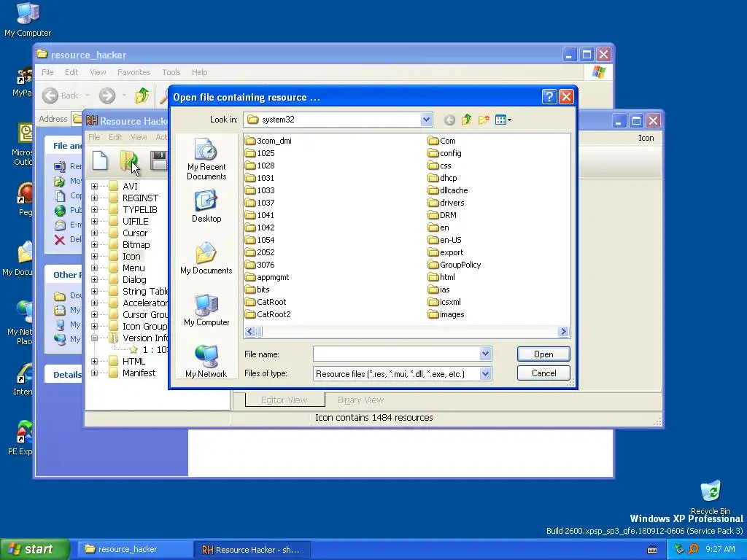Image resolution: width=747 pixels, height=560 pixels.
Task: Switch to Binary View tab
Action: click(360, 400)
